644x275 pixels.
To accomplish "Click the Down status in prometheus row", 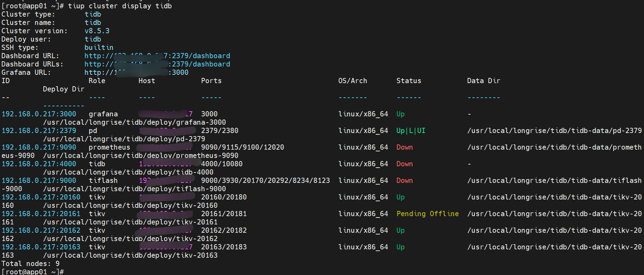I will pos(404,147).
